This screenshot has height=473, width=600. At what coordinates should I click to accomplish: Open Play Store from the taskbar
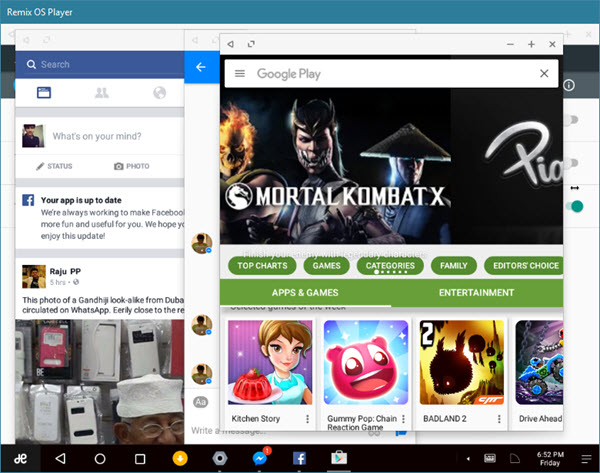coord(339,458)
